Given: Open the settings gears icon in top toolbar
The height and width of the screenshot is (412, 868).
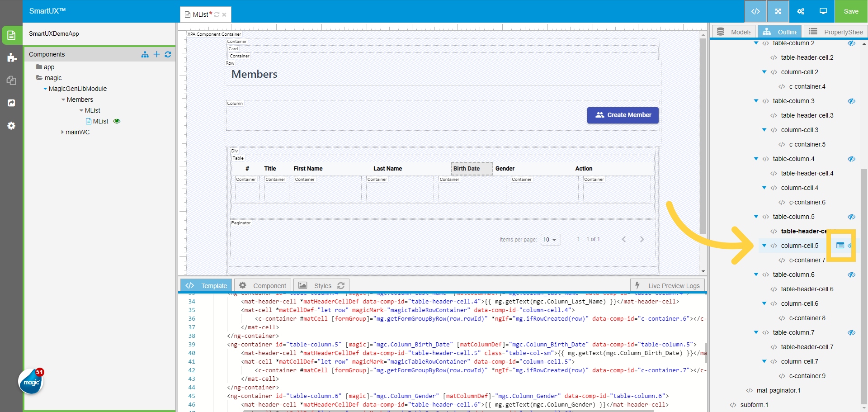Looking at the screenshot, I should tap(800, 11).
